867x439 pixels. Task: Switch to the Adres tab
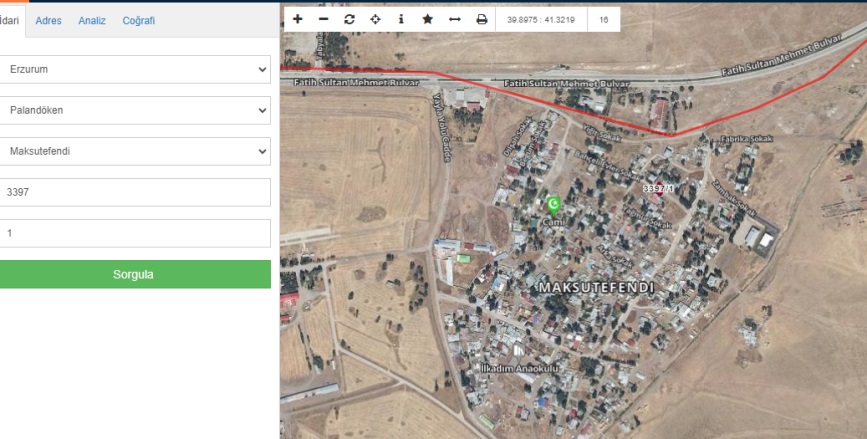click(48, 20)
